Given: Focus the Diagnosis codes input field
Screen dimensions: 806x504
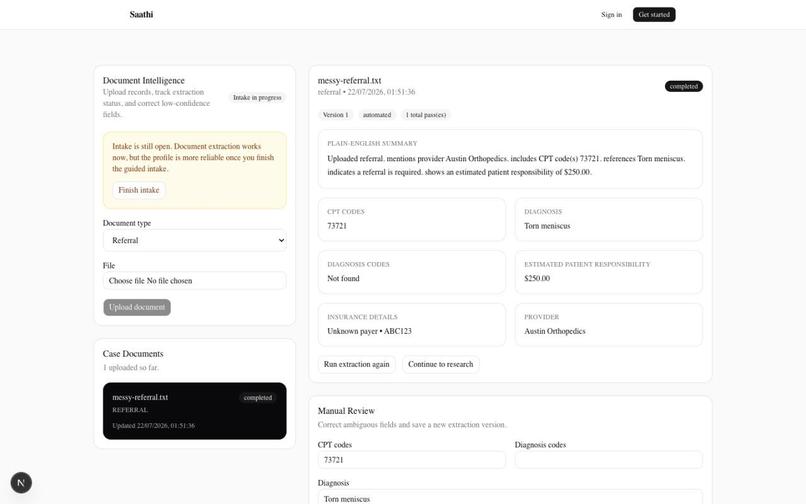Looking at the screenshot, I should tap(609, 460).
